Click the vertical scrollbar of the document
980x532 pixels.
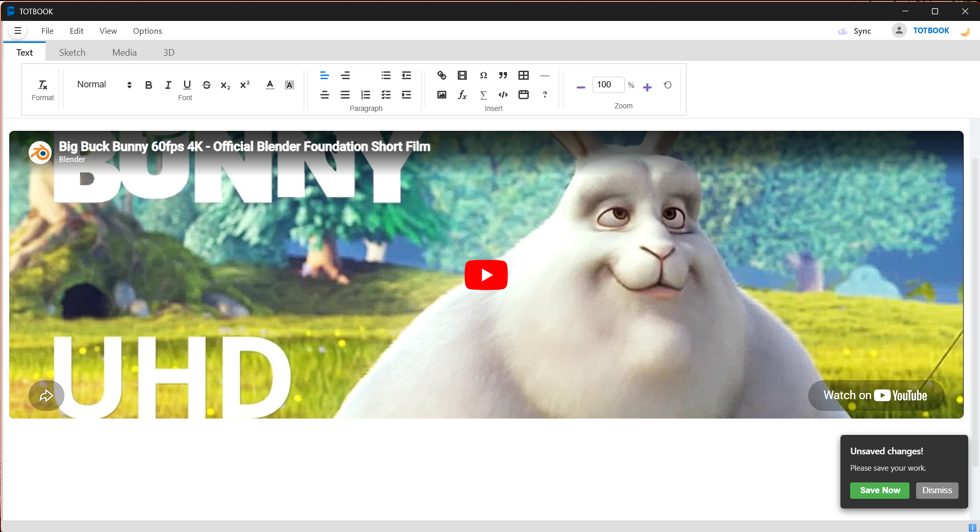click(975, 312)
